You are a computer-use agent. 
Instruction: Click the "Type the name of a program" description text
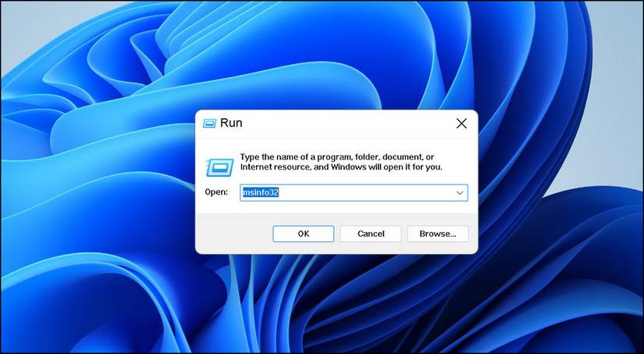pyautogui.click(x=341, y=162)
